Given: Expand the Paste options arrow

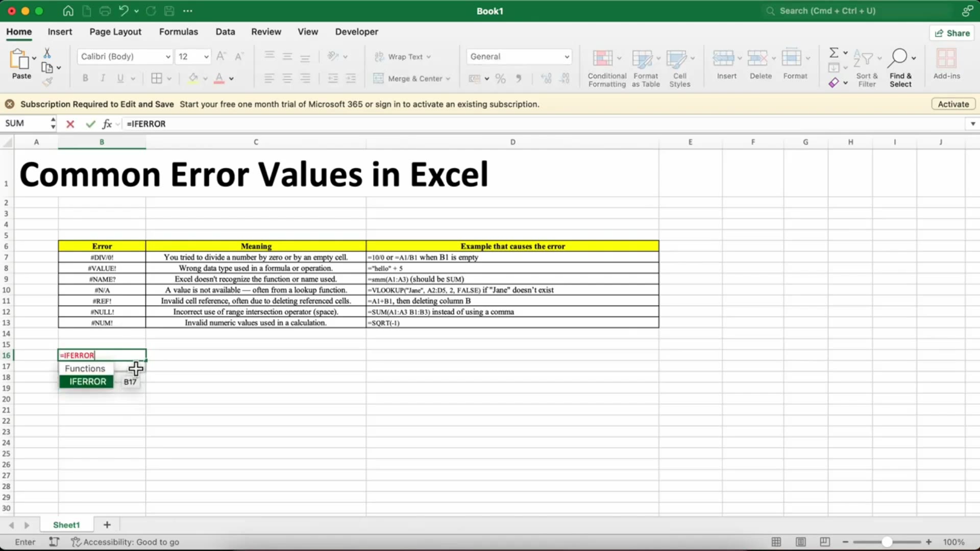Looking at the screenshot, I should [x=34, y=58].
